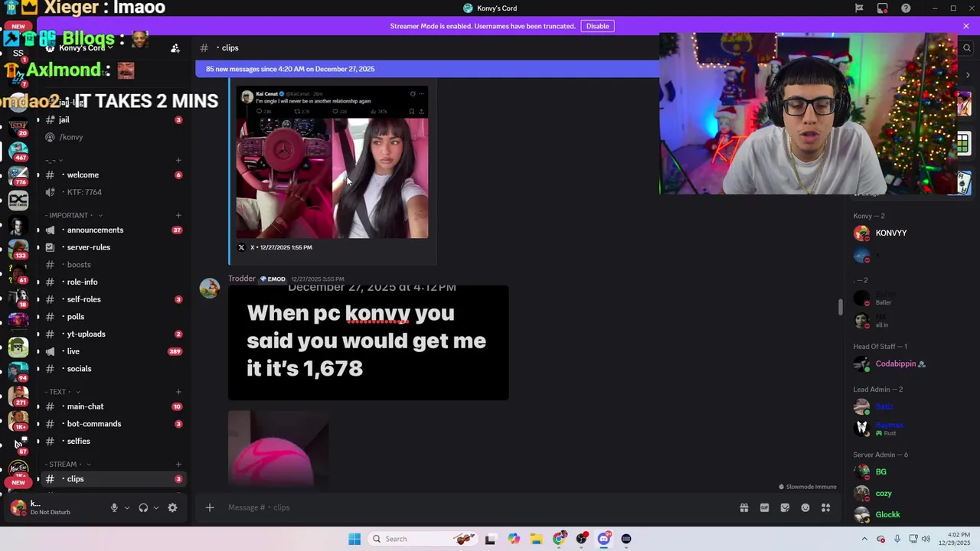Add a channel to the TEXT category

point(178,392)
